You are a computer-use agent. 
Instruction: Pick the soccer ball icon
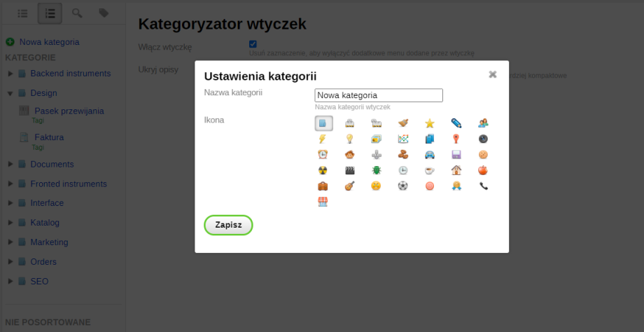(x=403, y=186)
